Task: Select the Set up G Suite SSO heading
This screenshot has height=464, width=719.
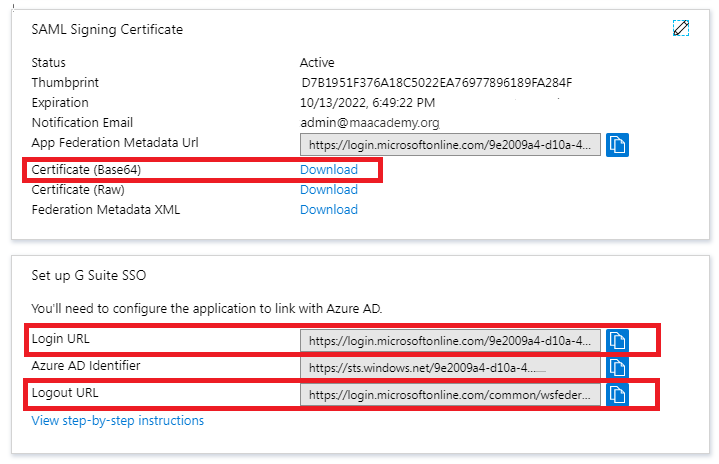Action: coord(88,275)
